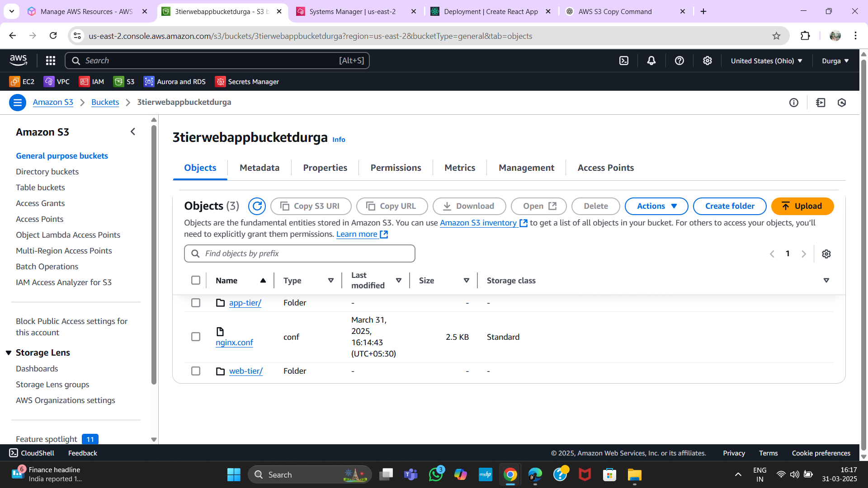Tick the app-tier/ folder checkbox

[x=196, y=303]
